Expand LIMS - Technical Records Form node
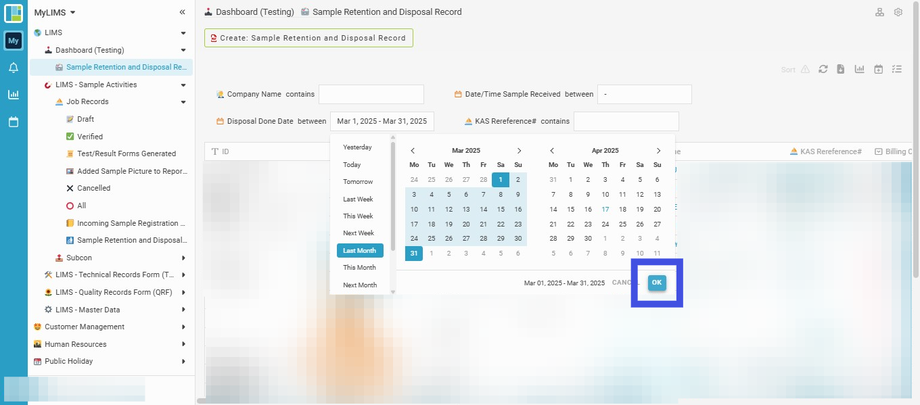Screen dimensions: 920x405 click(183, 275)
